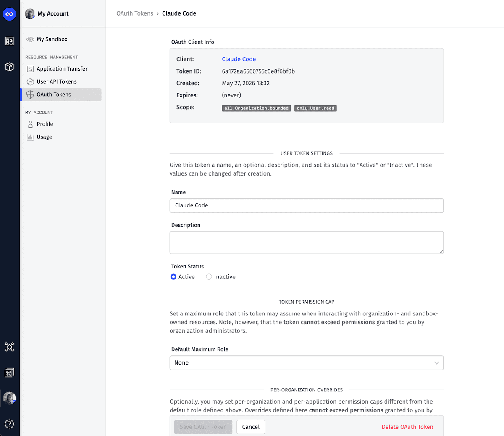Click the OAuth Tokens shield icon
Image resolution: width=504 pixels, height=436 pixels.
[30, 95]
